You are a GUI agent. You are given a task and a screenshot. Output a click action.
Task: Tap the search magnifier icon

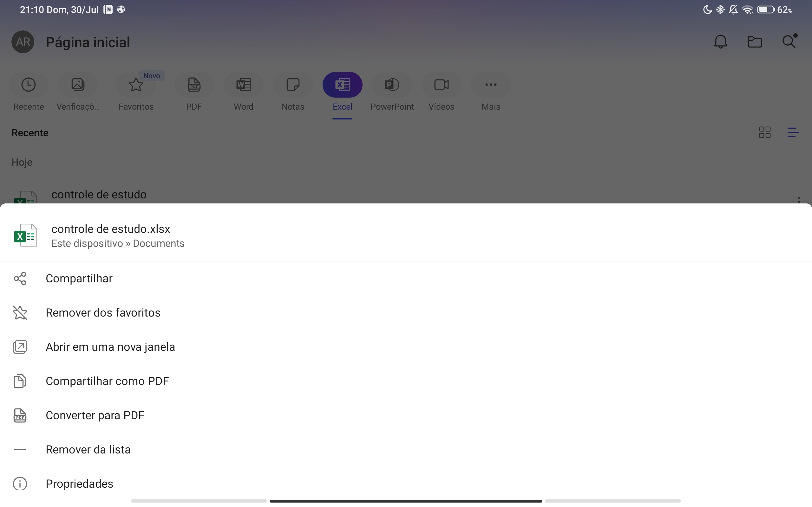click(789, 42)
